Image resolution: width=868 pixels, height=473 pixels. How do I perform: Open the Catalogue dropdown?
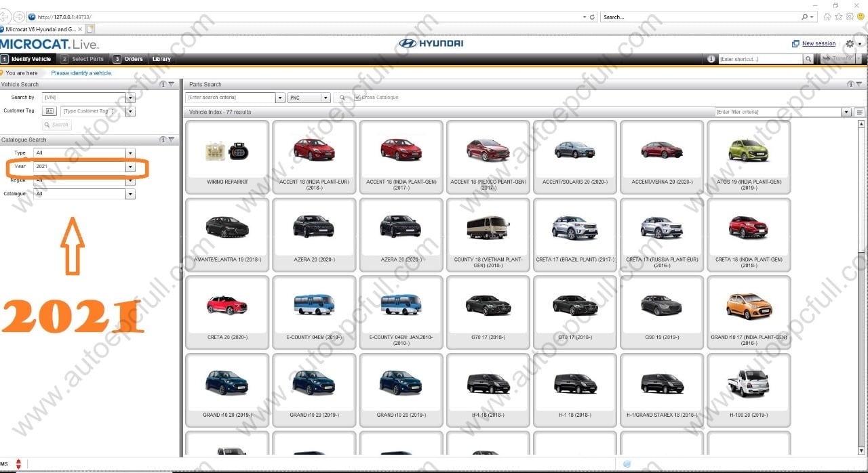130,194
